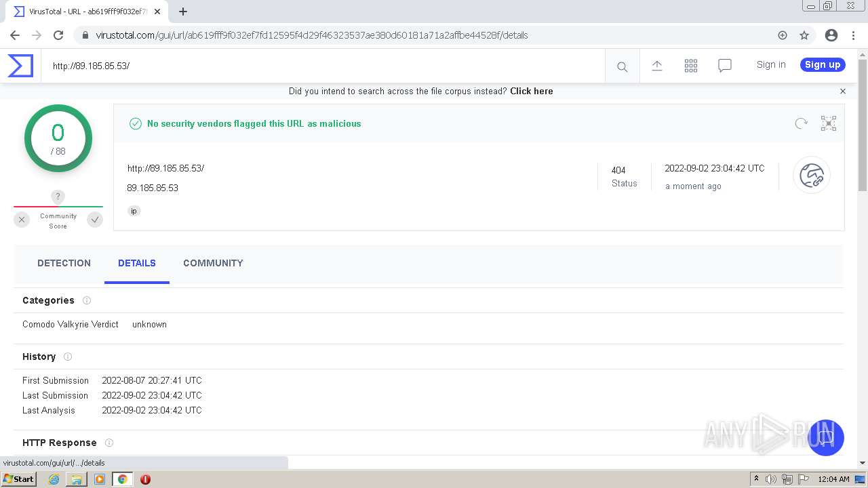Select the 89.185.85.53 address text
Image resolution: width=868 pixels, height=488 pixels.
point(153,188)
